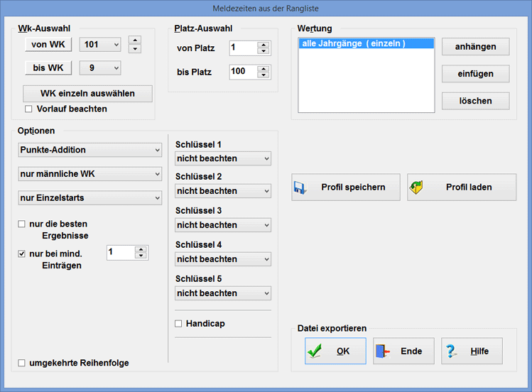
Task: Click the WK einzeln auswählen button
Action: tap(88, 94)
